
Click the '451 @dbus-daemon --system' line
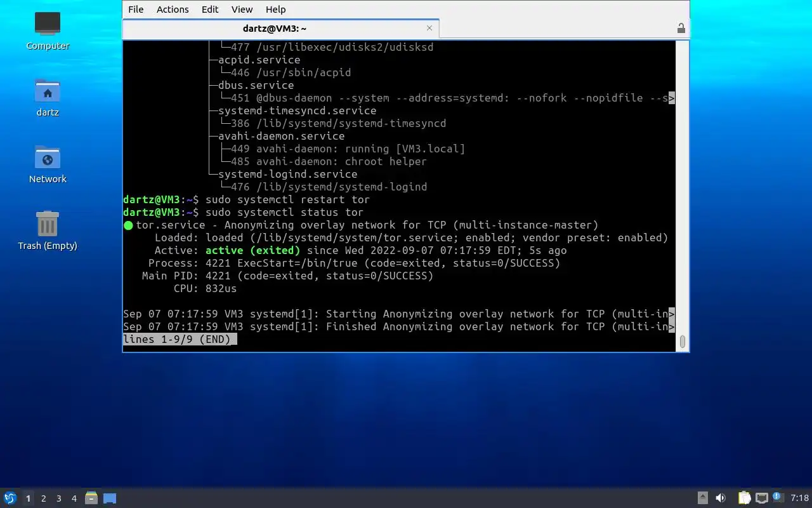453,98
